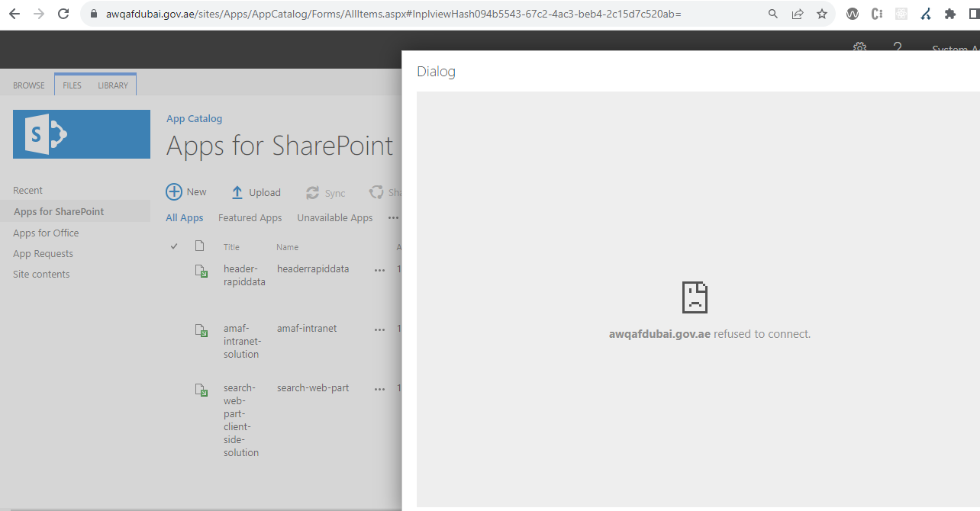Open the search-web-part app link
Screen dimensions: 980x511
tap(313, 387)
